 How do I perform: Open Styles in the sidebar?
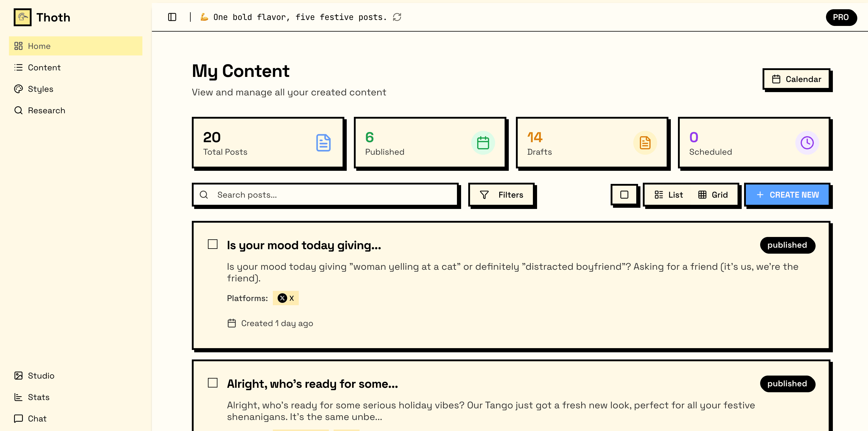tap(41, 89)
